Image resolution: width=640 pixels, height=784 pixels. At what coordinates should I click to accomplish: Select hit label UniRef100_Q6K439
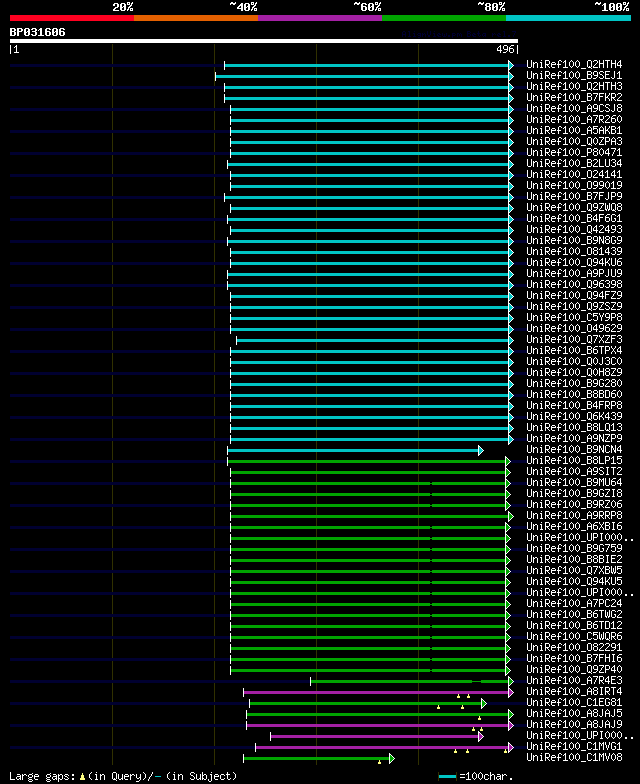pyautogui.click(x=574, y=416)
